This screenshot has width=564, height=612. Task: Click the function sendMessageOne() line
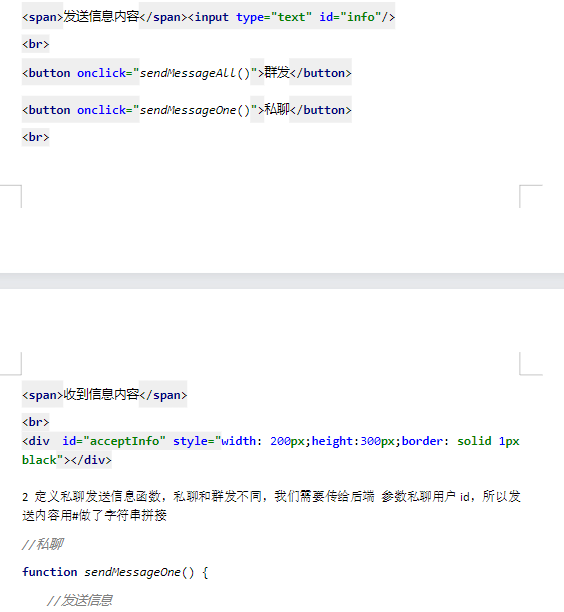[x=115, y=572]
